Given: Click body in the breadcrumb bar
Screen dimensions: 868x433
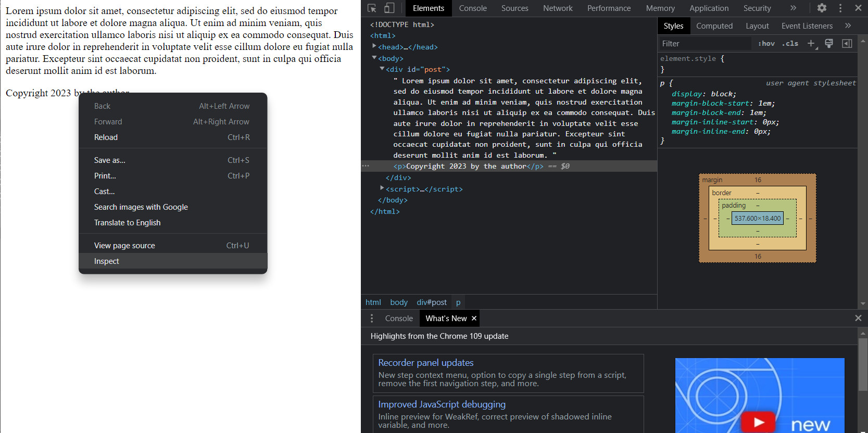Looking at the screenshot, I should pos(399,302).
